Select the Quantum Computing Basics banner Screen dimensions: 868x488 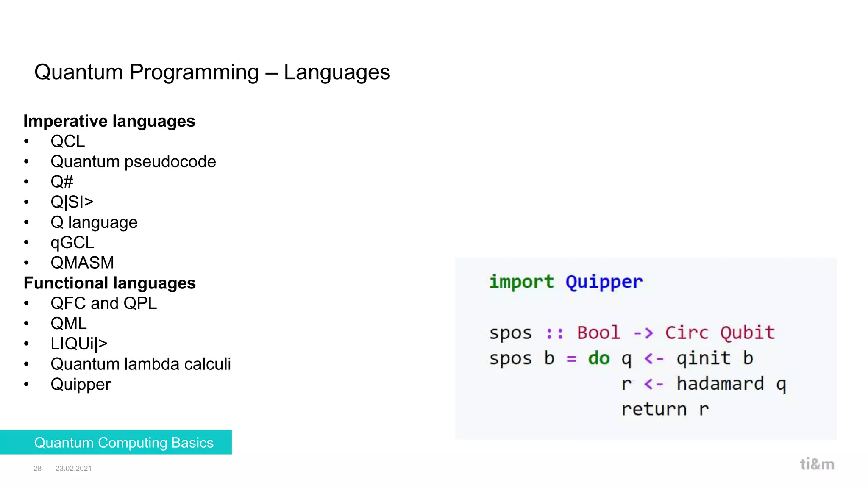pos(116,442)
